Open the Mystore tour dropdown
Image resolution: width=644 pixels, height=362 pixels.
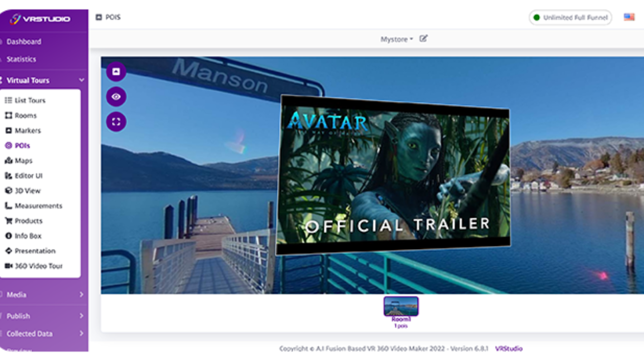[397, 39]
